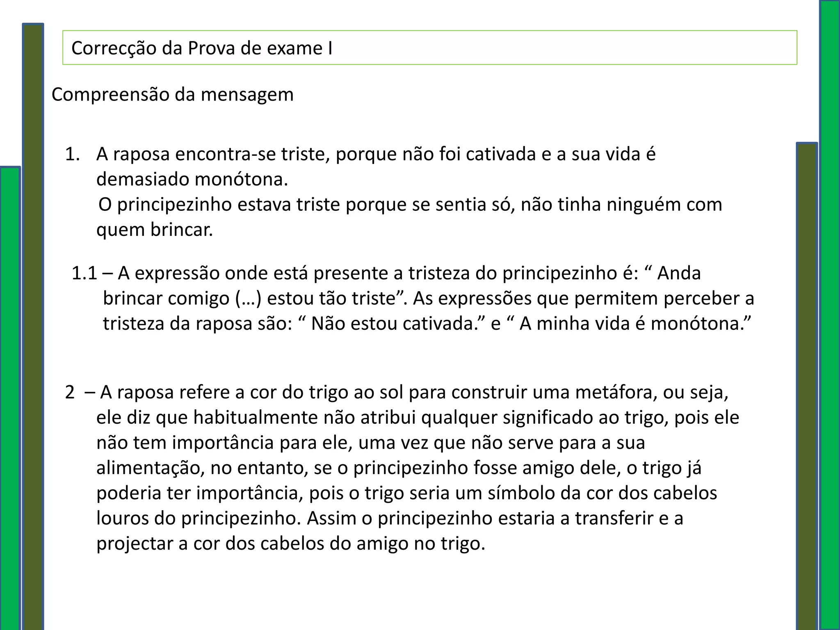The image size is (840, 630).
Task: Select the 'Compreensão da mensagem' heading
Action: (173, 95)
